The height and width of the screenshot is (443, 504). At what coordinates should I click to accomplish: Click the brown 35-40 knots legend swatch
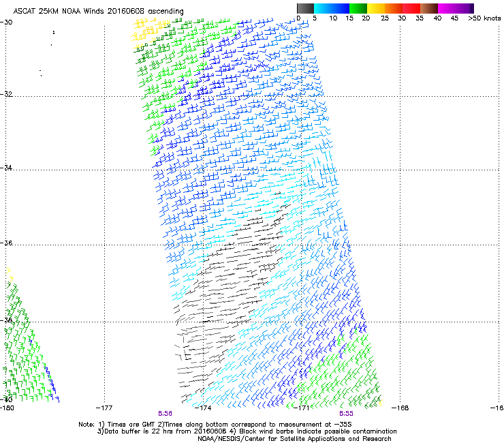pos(429,8)
